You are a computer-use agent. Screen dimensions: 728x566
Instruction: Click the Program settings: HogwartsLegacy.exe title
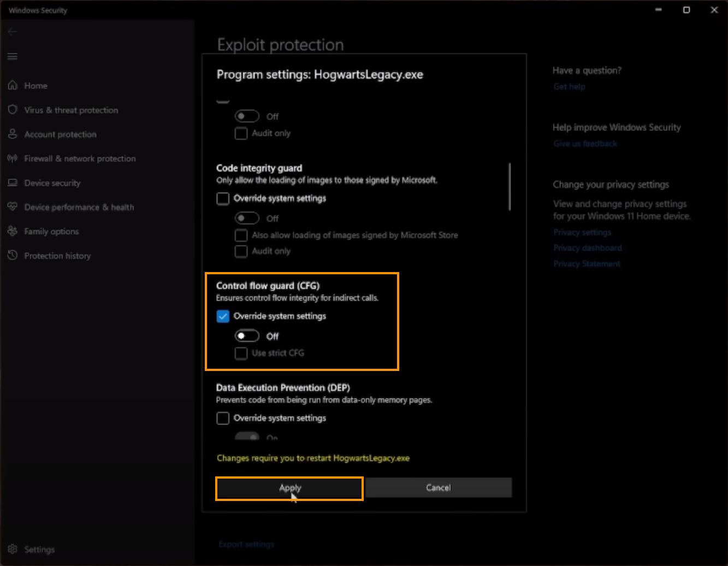pyautogui.click(x=319, y=75)
